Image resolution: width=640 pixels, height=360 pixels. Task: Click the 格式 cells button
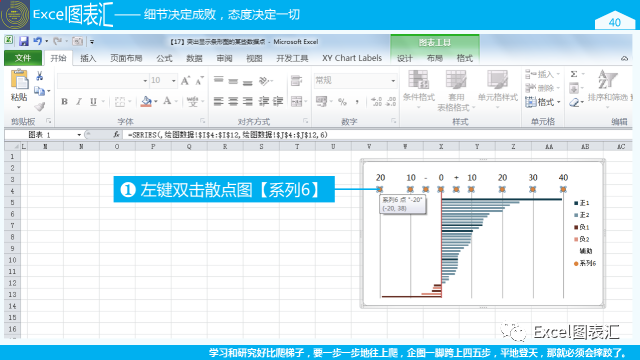tap(543, 102)
